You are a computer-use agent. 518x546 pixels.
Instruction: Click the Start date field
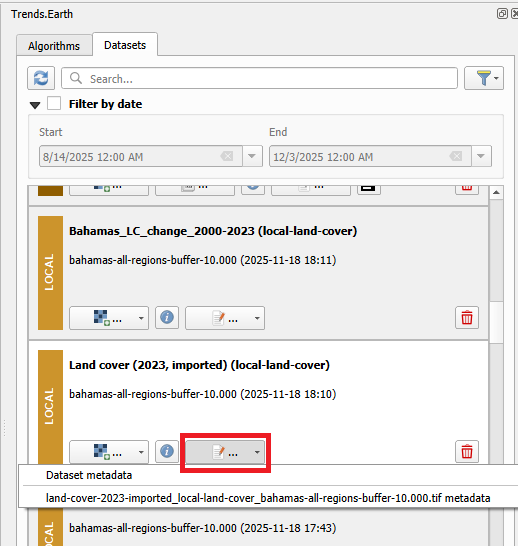click(141, 156)
